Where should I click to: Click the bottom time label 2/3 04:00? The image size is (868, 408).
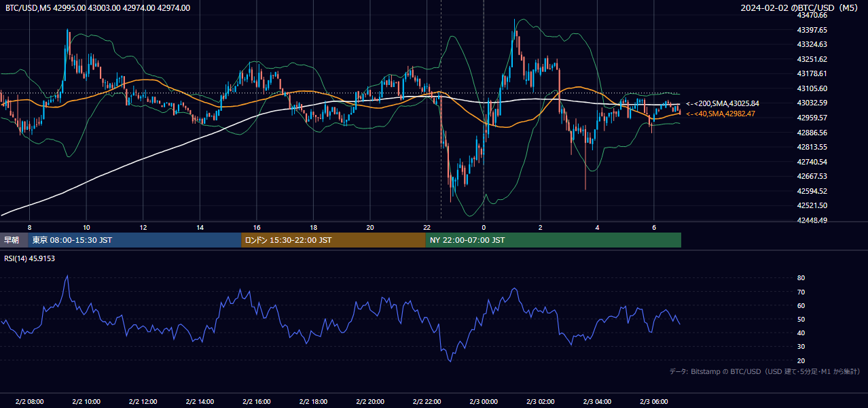click(x=597, y=401)
